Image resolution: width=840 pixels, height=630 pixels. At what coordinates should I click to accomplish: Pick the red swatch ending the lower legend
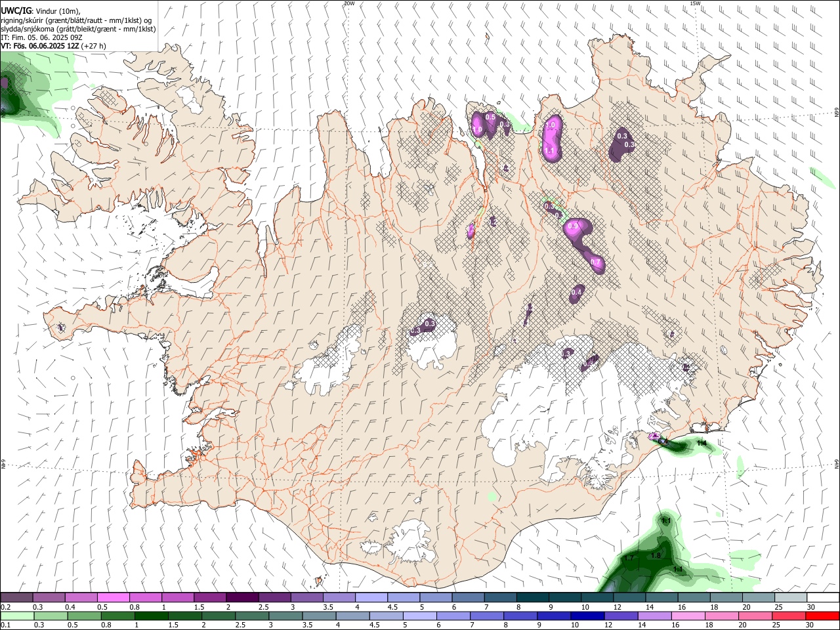click(x=822, y=616)
